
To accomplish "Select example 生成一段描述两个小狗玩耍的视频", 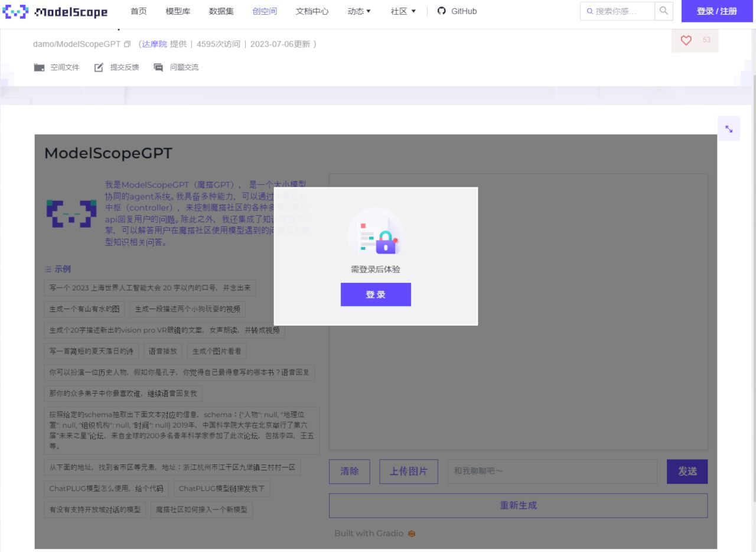I will [x=188, y=309].
